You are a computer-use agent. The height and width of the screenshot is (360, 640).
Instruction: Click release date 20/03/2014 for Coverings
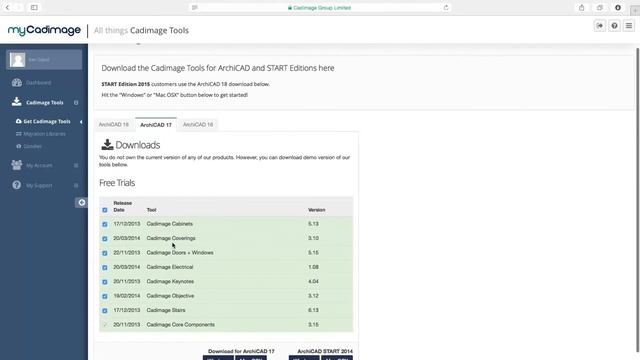[x=127, y=238]
